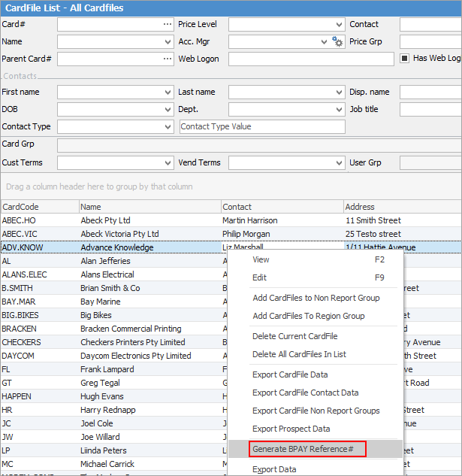This screenshot has width=462, height=476.
Task: Expand the Price Level dropdown
Action: pos(339,25)
